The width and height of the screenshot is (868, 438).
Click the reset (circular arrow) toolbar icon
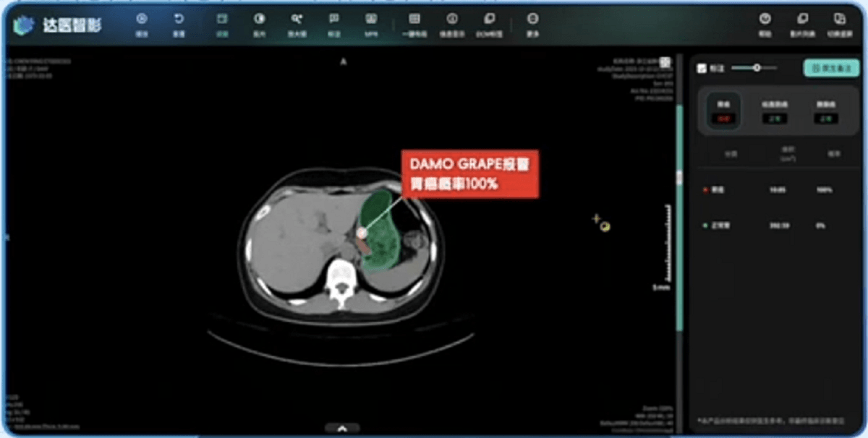tap(179, 19)
